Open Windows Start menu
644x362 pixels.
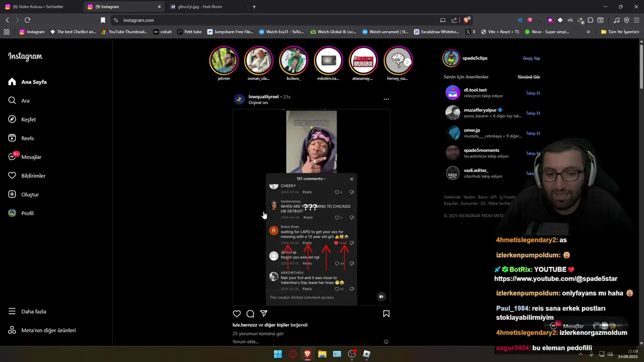[278, 354]
